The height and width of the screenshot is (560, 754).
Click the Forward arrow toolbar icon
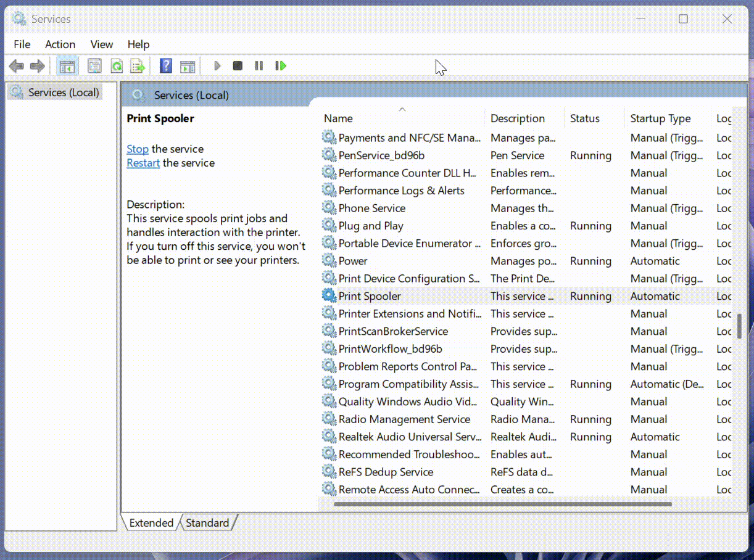point(38,66)
